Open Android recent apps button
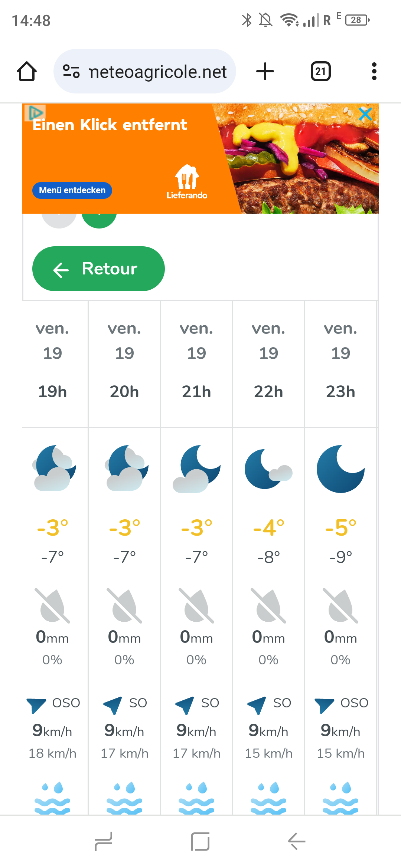Image resolution: width=401 pixels, height=868 pixels. (x=104, y=841)
